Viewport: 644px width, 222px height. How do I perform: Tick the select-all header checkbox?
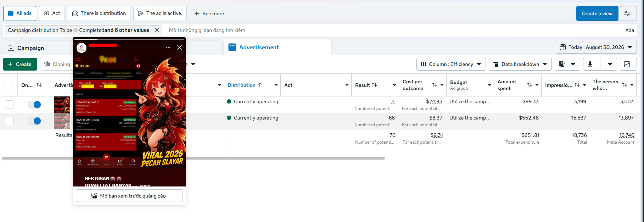point(9,85)
